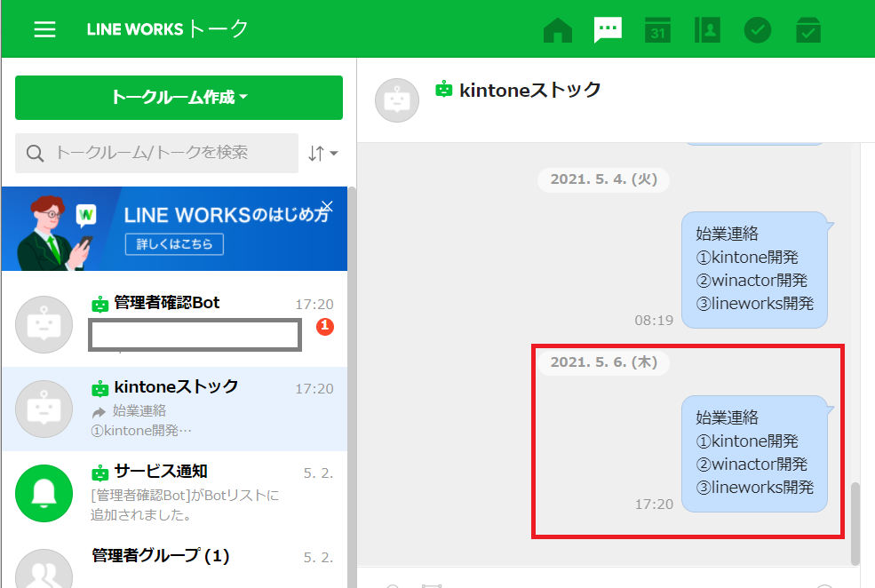
Task: Click the kintoneストック header bot avatar
Action: (397, 100)
